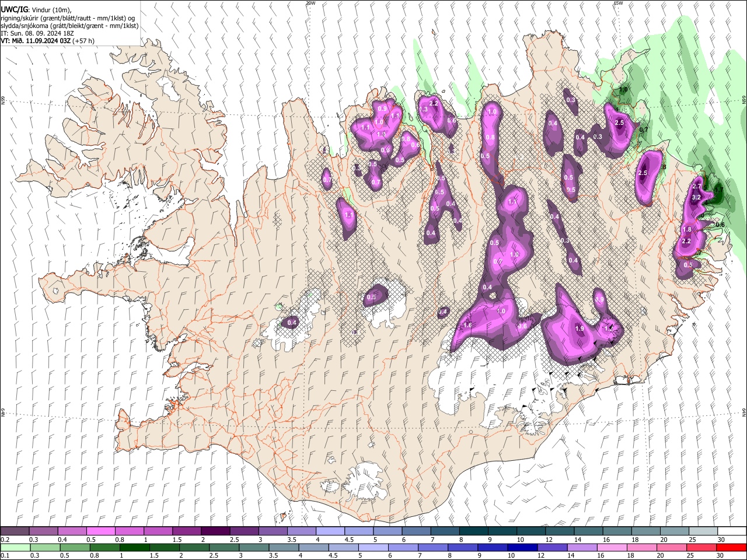
Task: Click the '(+57 h)' forecast offset text
Action: click(x=83, y=41)
